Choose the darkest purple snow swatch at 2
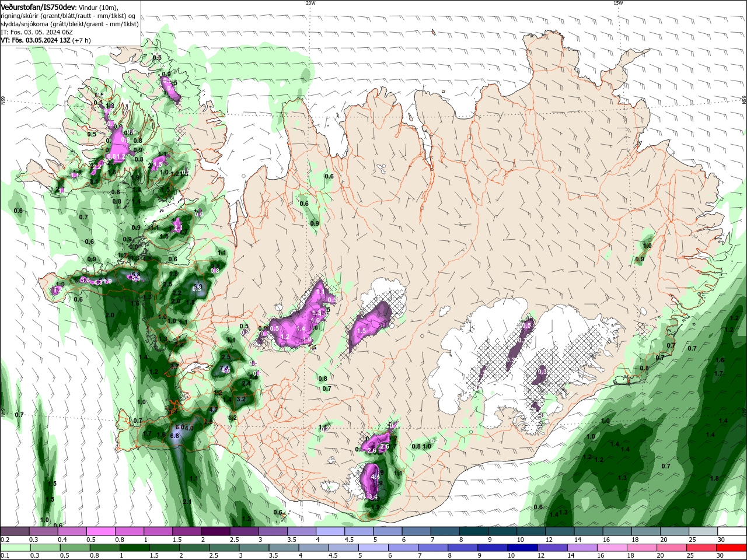 pos(215,531)
